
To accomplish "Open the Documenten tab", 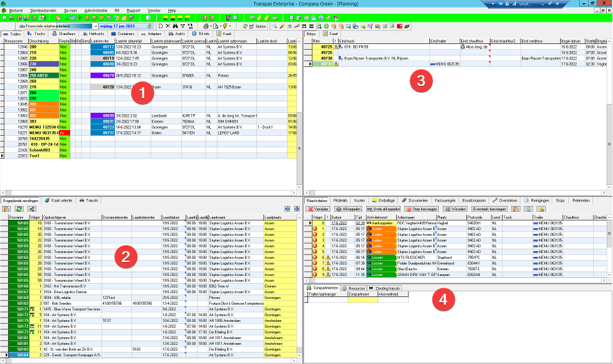I will click(415, 200).
